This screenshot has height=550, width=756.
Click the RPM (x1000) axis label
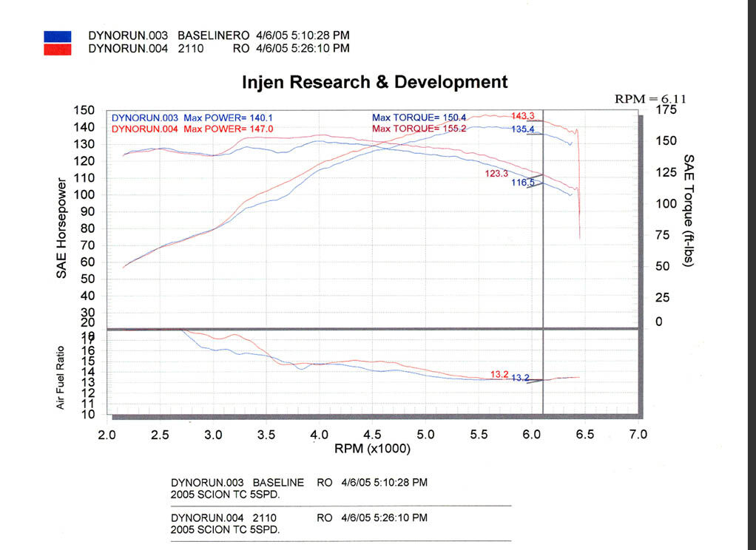(x=372, y=449)
